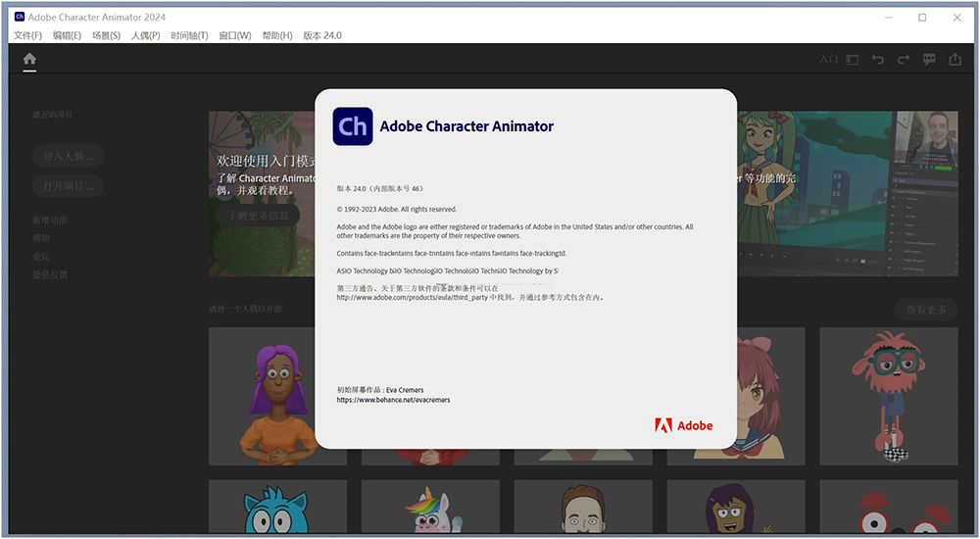The image size is (980, 539).
Task: Click the Adobe logo in About dialog
Action: click(x=684, y=426)
